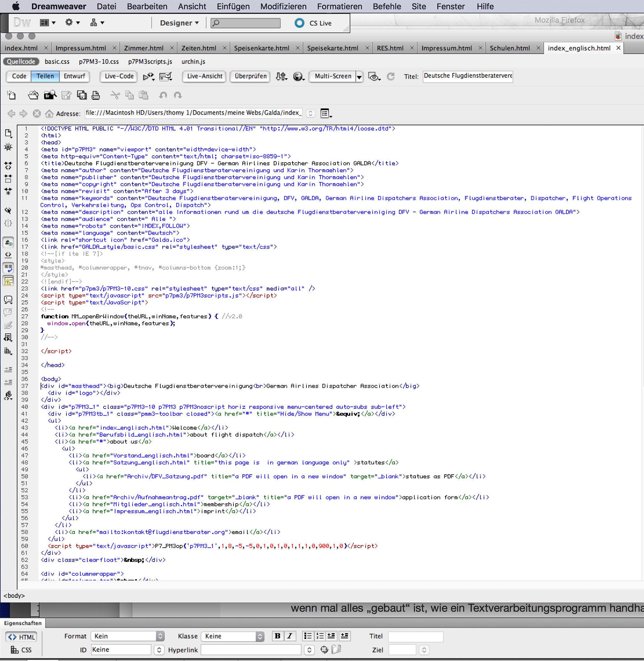644x661 pixels.
Task: Toggle the Live-Ansicht button
Action: [205, 76]
